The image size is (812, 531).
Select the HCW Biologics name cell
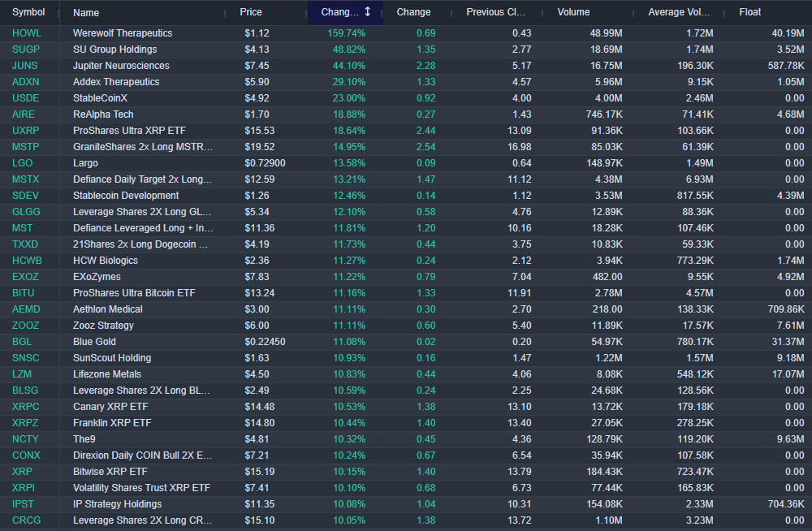[106, 261]
